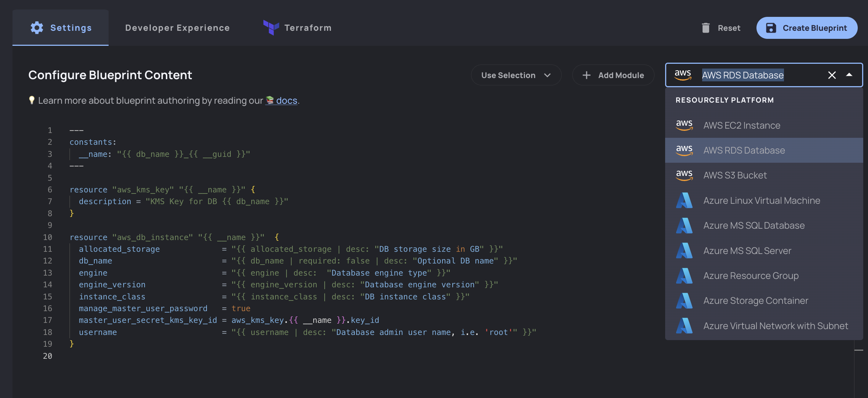Click instance_class key on line 15
The width and height of the screenshot is (868, 398).
[112, 297]
